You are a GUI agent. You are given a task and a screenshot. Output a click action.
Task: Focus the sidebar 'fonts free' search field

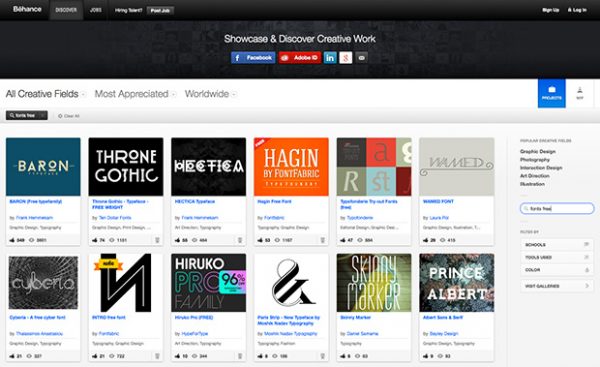(557, 209)
